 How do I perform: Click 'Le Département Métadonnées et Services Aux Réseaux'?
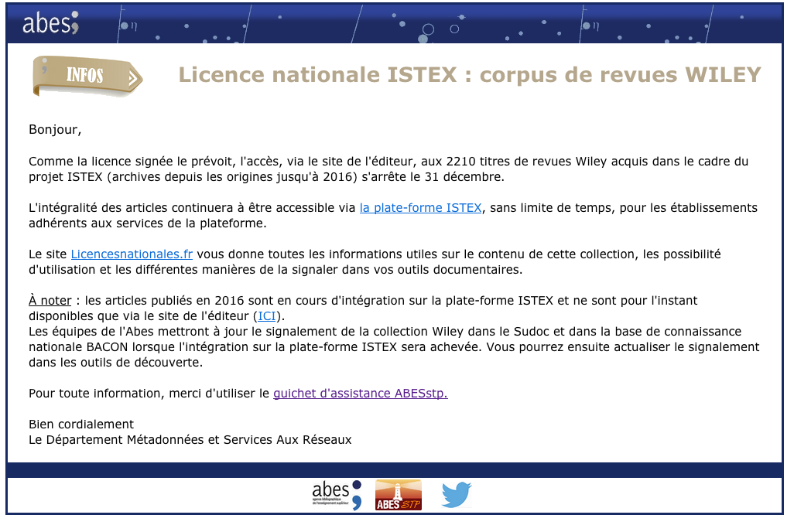point(190,440)
